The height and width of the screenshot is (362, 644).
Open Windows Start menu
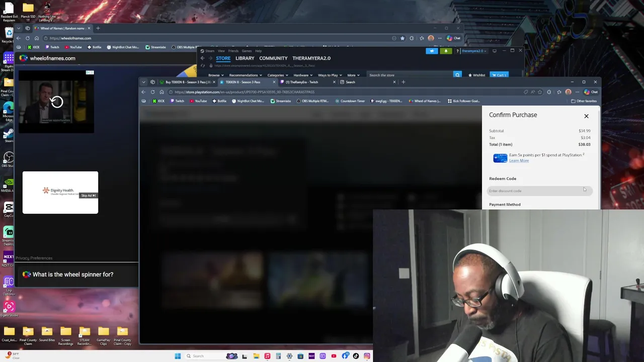(178, 356)
